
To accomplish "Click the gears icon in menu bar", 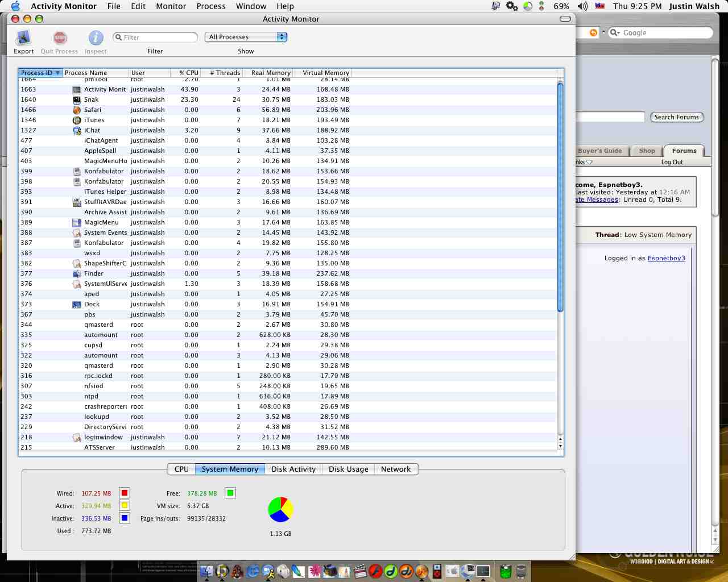I will pos(512,6).
